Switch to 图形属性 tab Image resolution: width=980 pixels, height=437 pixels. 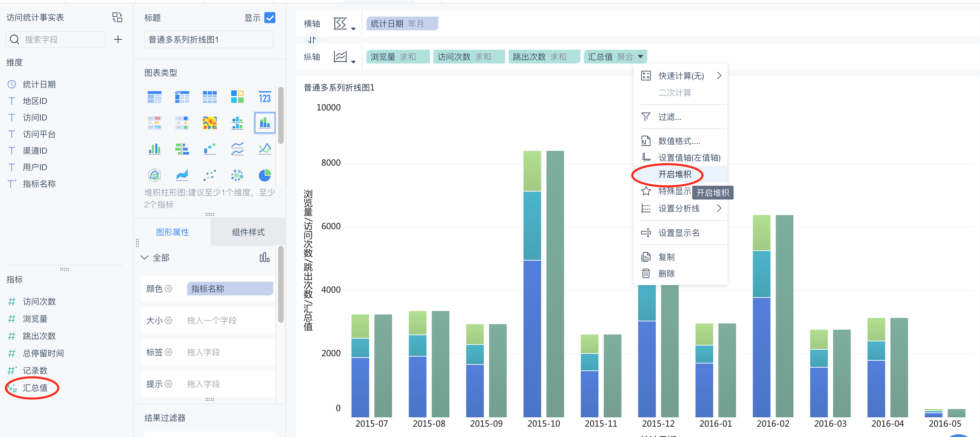(172, 232)
